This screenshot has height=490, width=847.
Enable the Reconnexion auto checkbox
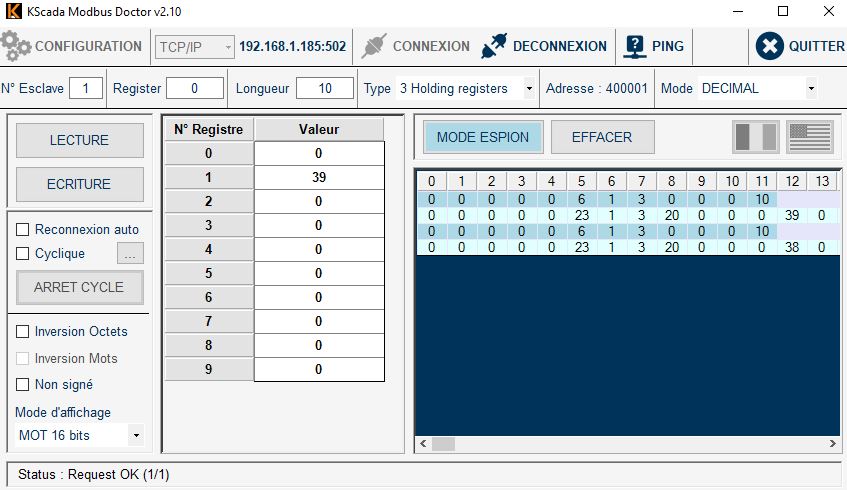(23, 230)
